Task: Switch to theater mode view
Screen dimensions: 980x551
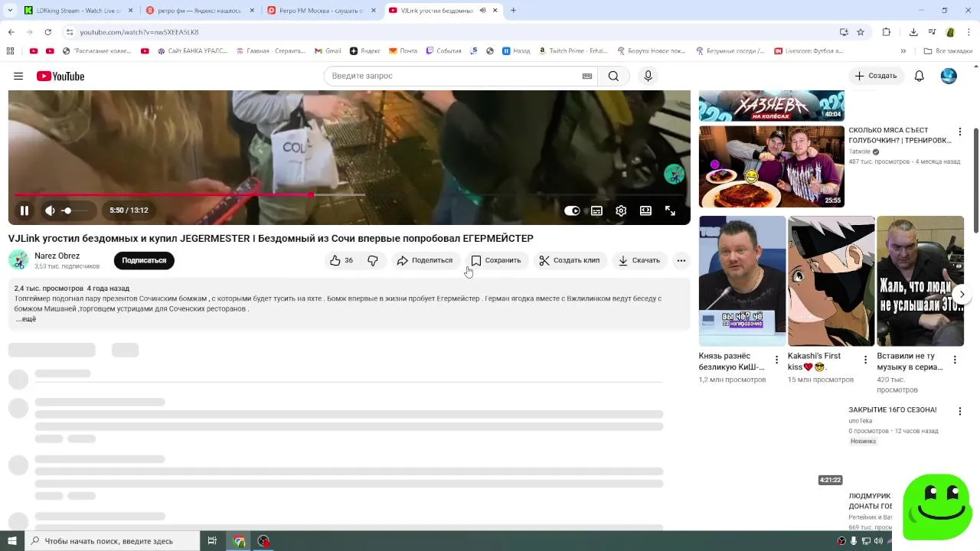Action: [x=645, y=210]
